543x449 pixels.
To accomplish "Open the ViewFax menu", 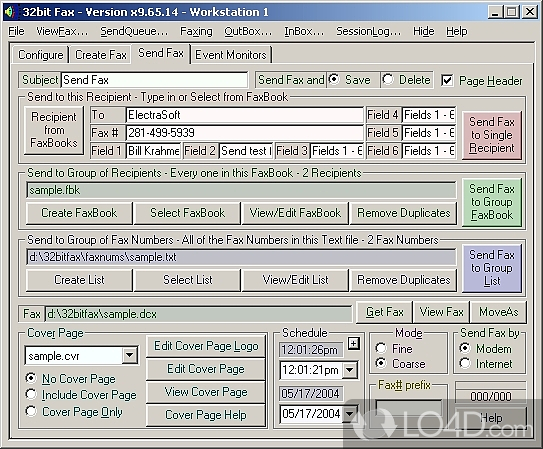I will [62, 32].
